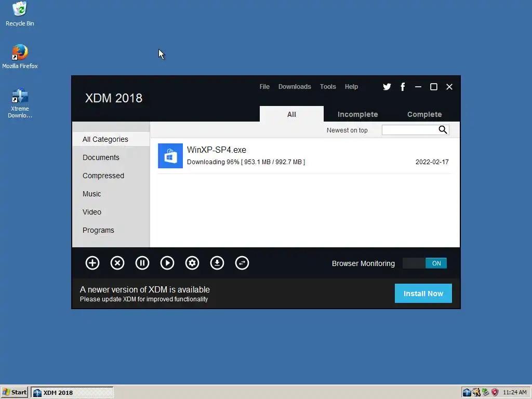Open XDM Facebook page icon
The width and height of the screenshot is (532, 399).
pos(403,87)
